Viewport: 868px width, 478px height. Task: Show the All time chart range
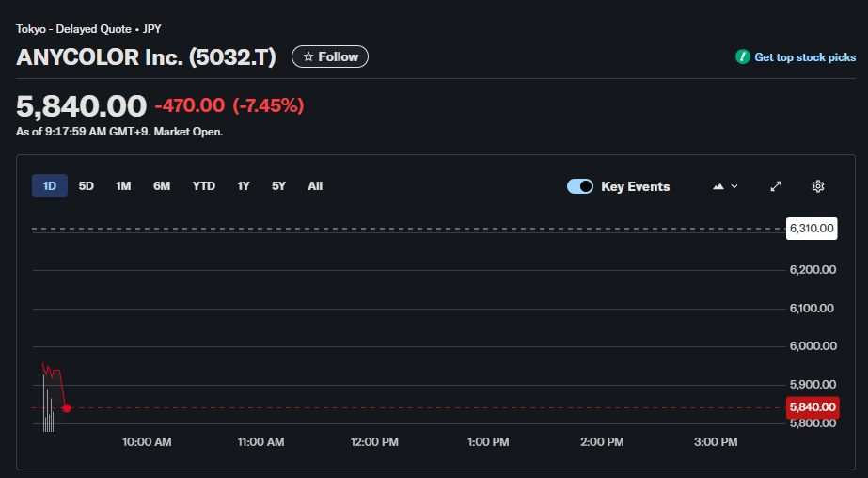pyautogui.click(x=315, y=186)
